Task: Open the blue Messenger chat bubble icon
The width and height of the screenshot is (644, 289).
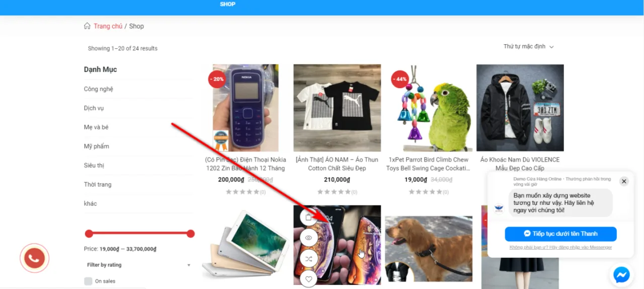Action: (621, 274)
